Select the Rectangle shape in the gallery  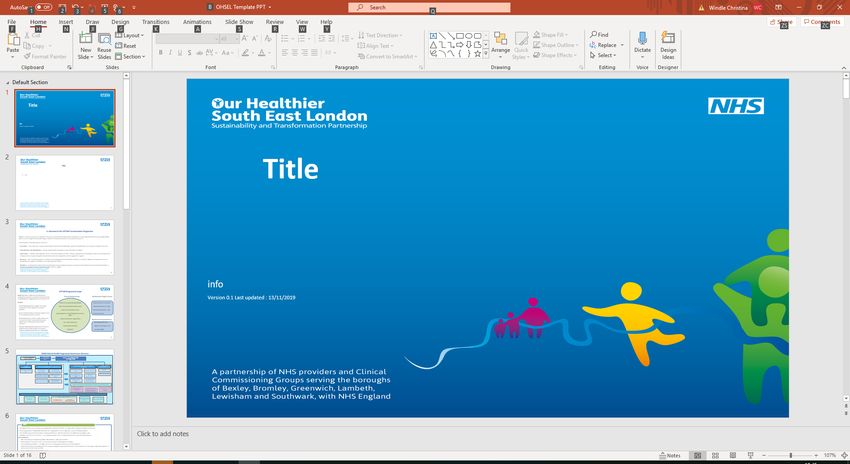click(460, 36)
